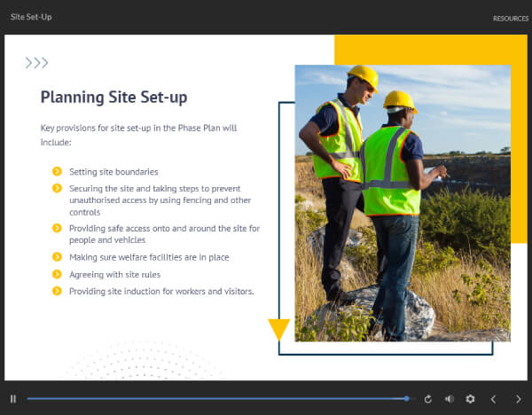Screen dimensions: 532x415
Task: Click the middle of the seekbar
Action: tap(221, 399)
